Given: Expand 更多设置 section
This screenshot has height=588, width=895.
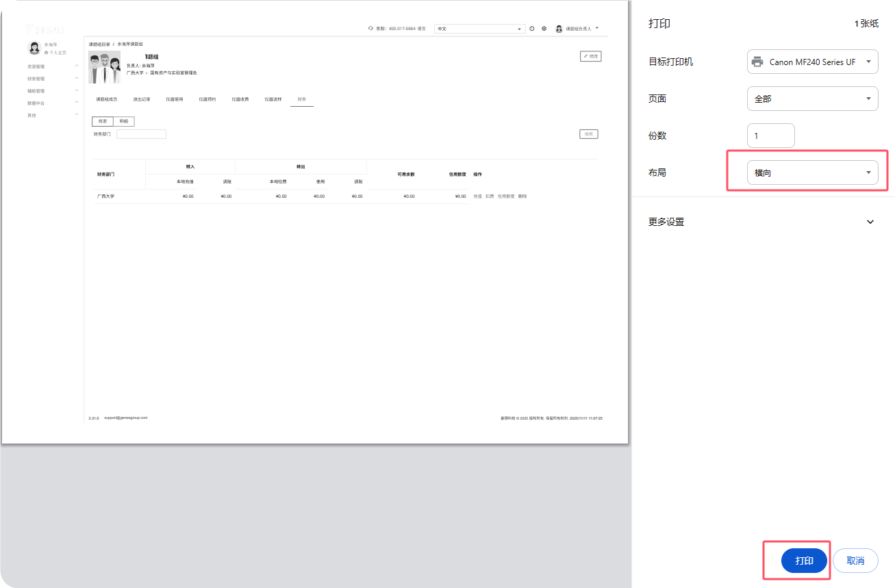Looking at the screenshot, I should 870,222.
